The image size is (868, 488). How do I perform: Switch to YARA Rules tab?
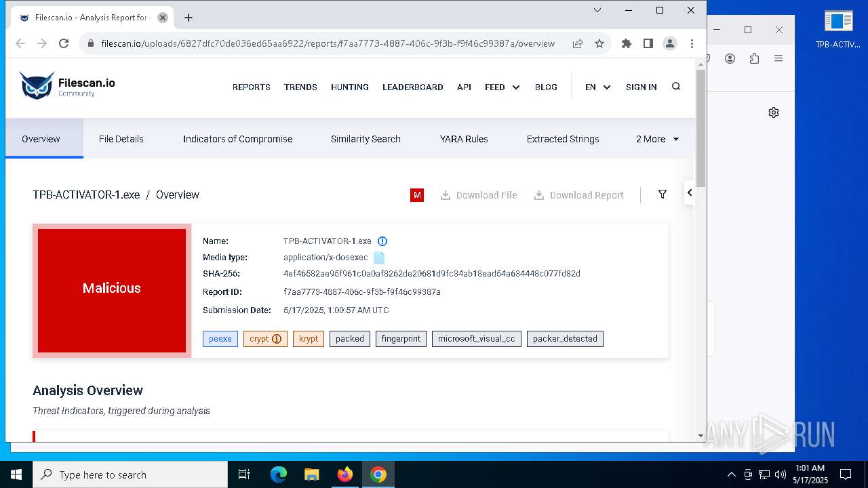coord(464,139)
